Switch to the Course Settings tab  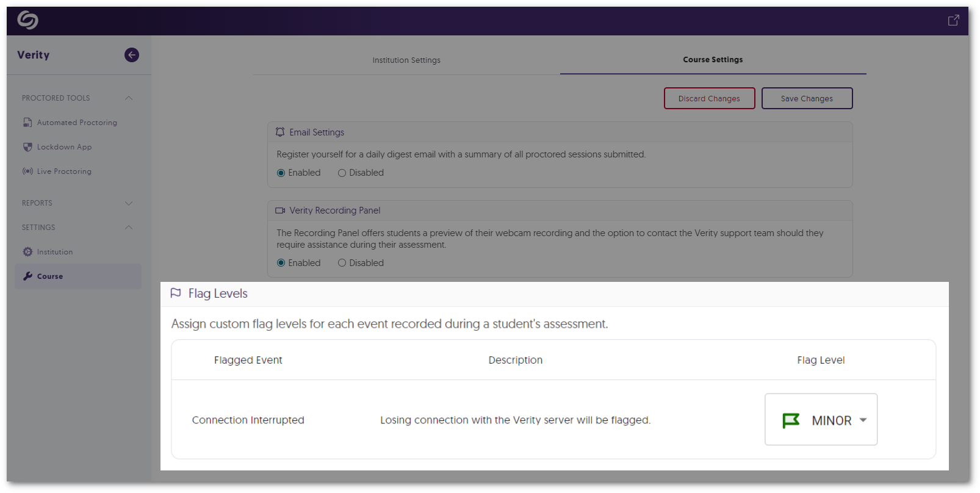(x=713, y=60)
